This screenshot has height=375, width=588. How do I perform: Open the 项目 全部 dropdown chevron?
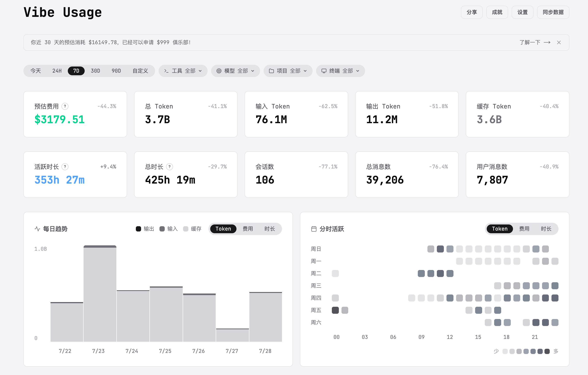tap(305, 71)
